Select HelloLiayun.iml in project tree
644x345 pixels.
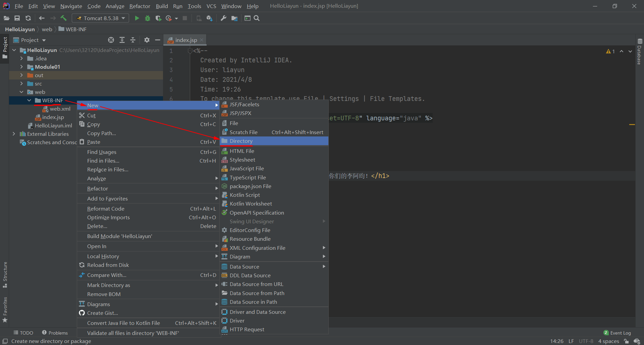[50, 125]
